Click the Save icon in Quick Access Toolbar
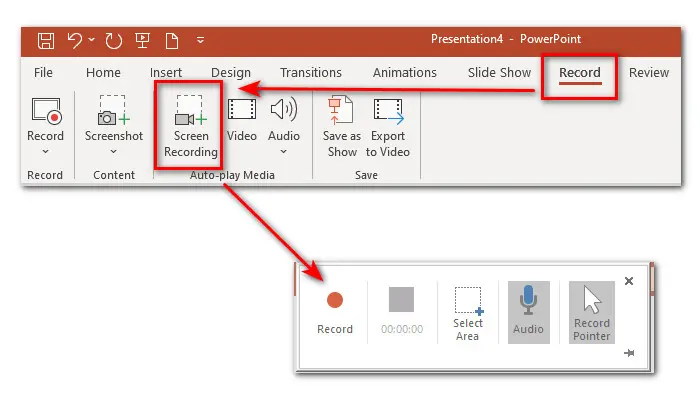This screenshot has height=407, width=700. 46,41
